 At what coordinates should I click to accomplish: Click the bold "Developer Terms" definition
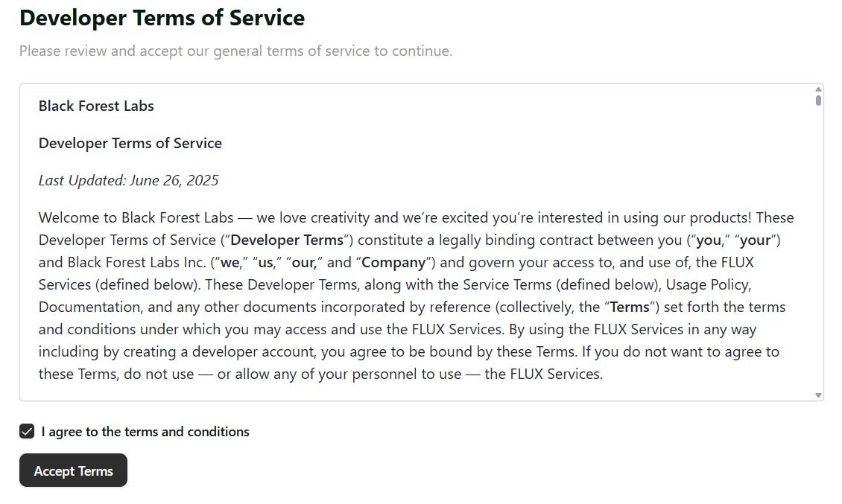287,240
